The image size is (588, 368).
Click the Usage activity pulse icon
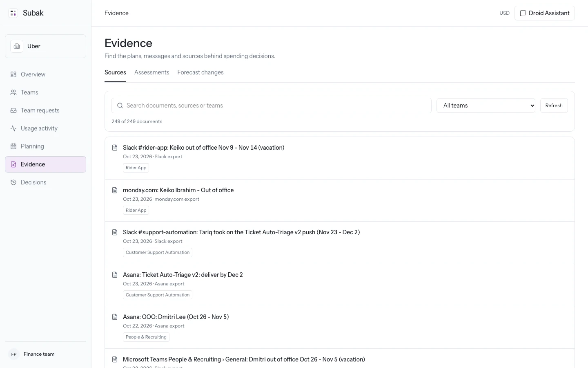13,128
